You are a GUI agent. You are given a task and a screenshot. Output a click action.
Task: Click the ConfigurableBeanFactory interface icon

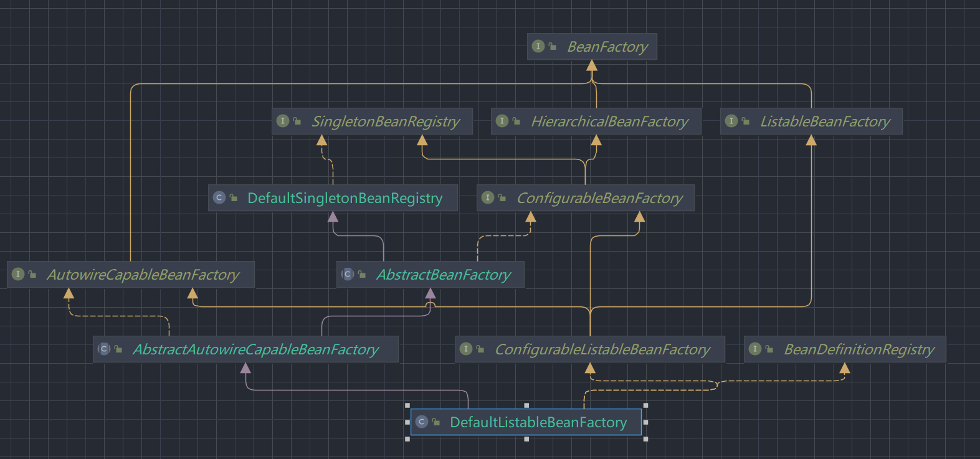(488, 197)
